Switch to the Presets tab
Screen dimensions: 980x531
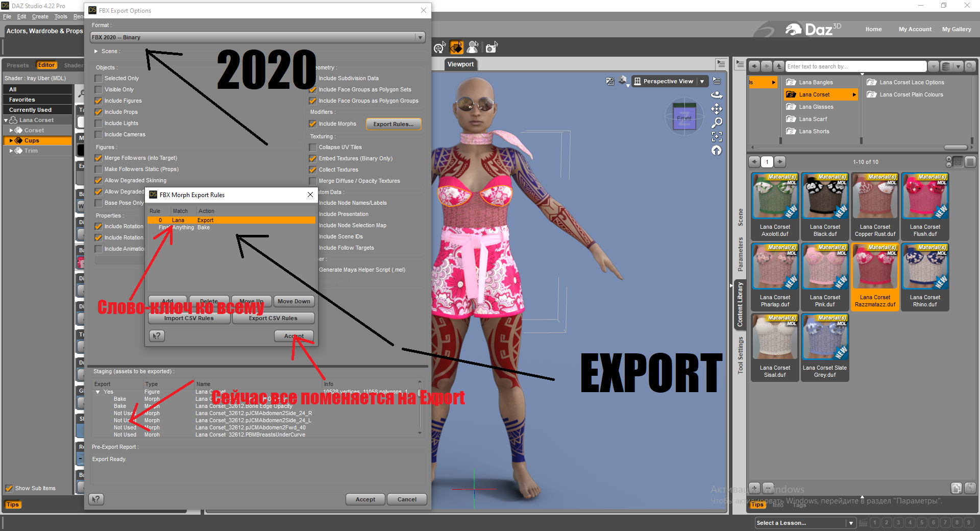(18, 65)
